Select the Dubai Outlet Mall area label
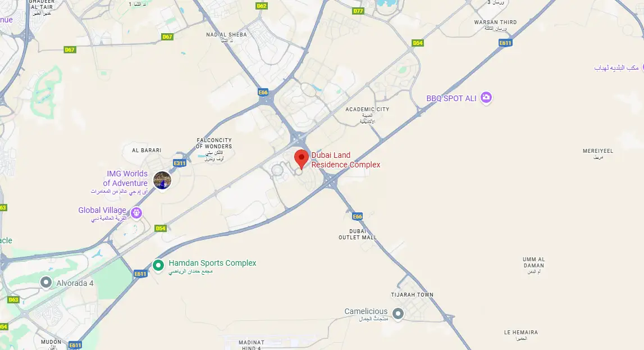 357,234
